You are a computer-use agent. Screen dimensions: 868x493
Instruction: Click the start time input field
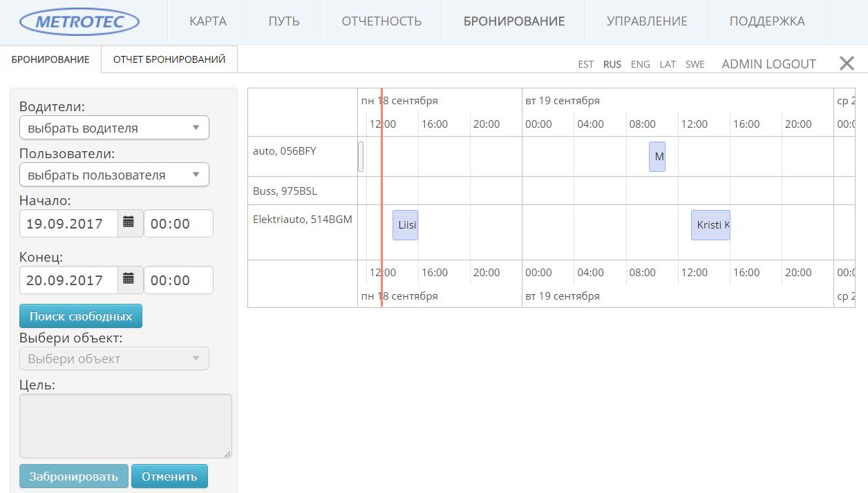pyautogui.click(x=178, y=224)
